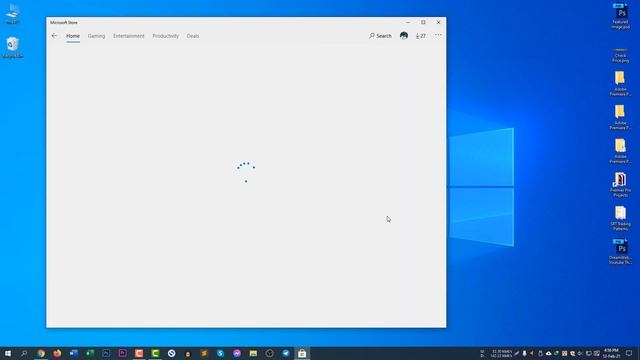Click the microphone tray icon
This screenshot has height=360, width=640.
coord(524,353)
